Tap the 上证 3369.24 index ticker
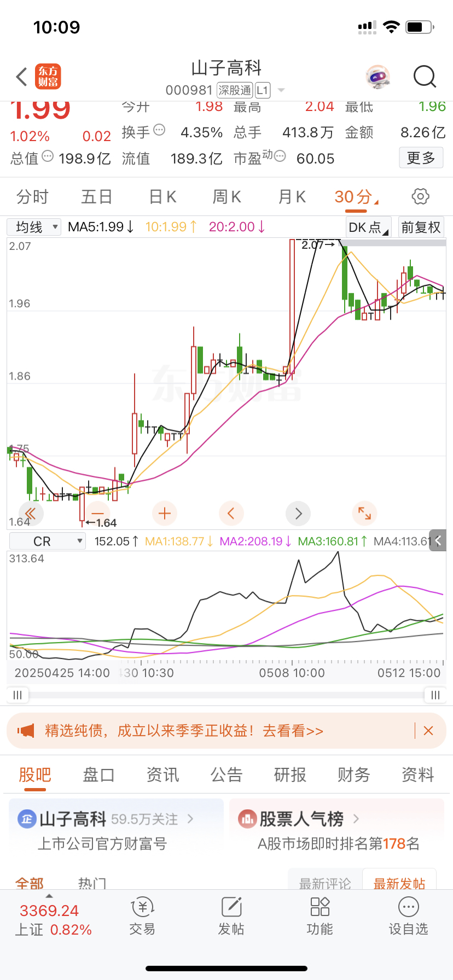453x980 pixels. [53, 920]
